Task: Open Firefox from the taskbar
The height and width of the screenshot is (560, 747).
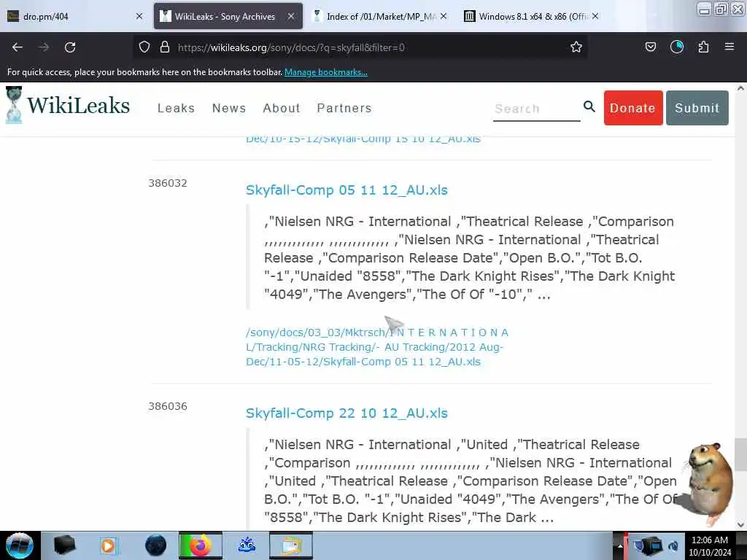Action: pos(201,545)
